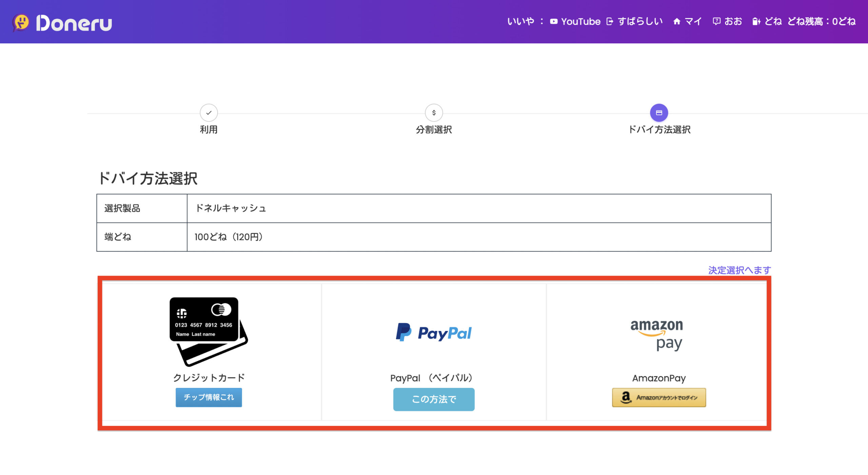Screen dimensions: 868x475
Task: Click the Doneru wordmark in header
Action: (x=74, y=23)
